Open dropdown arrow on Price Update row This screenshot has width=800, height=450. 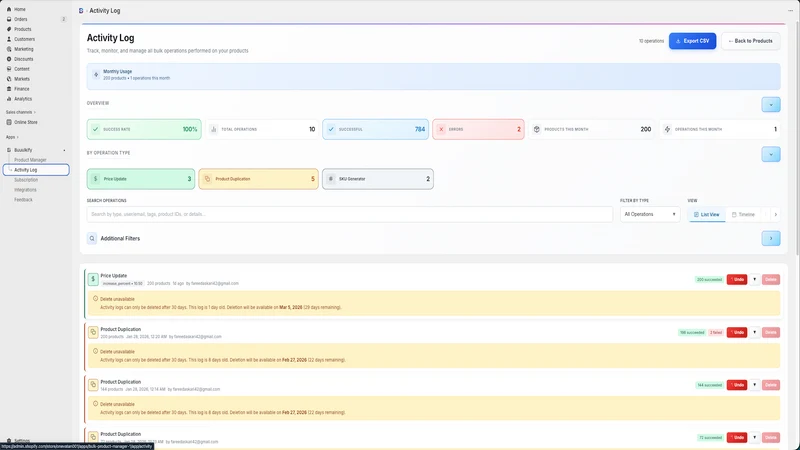pyautogui.click(x=755, y=280)
